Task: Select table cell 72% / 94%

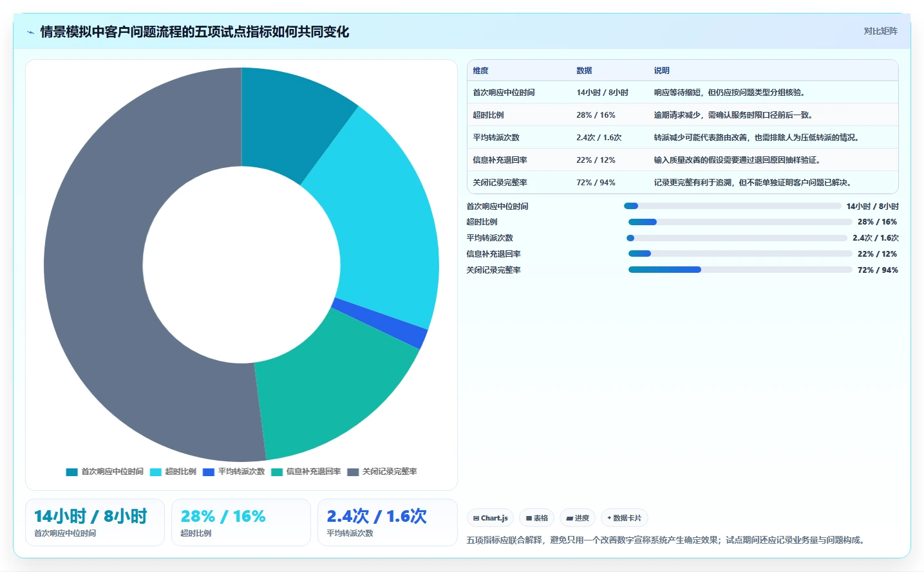Action: 596,183
